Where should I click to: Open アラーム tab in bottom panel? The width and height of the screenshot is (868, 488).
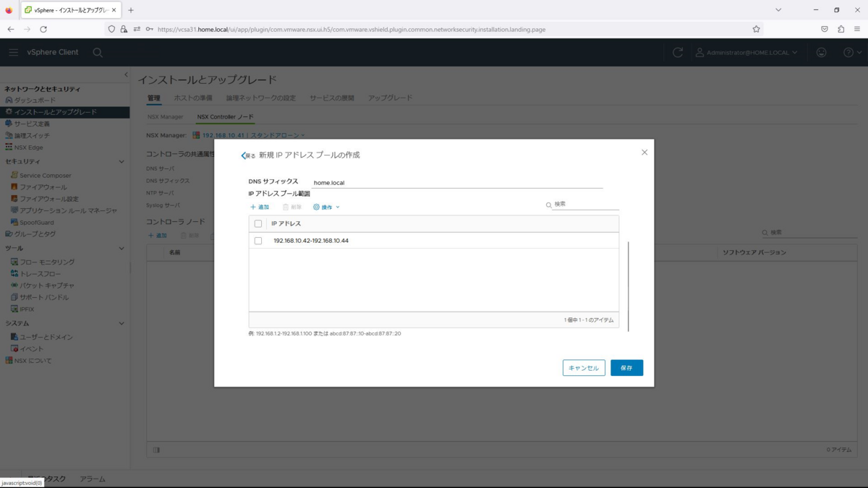93,479
